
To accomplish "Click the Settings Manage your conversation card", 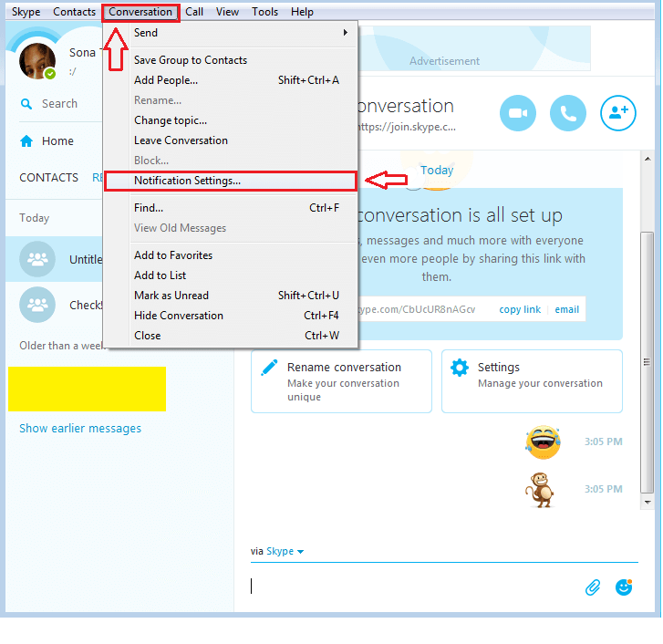I will coord(532,381).
